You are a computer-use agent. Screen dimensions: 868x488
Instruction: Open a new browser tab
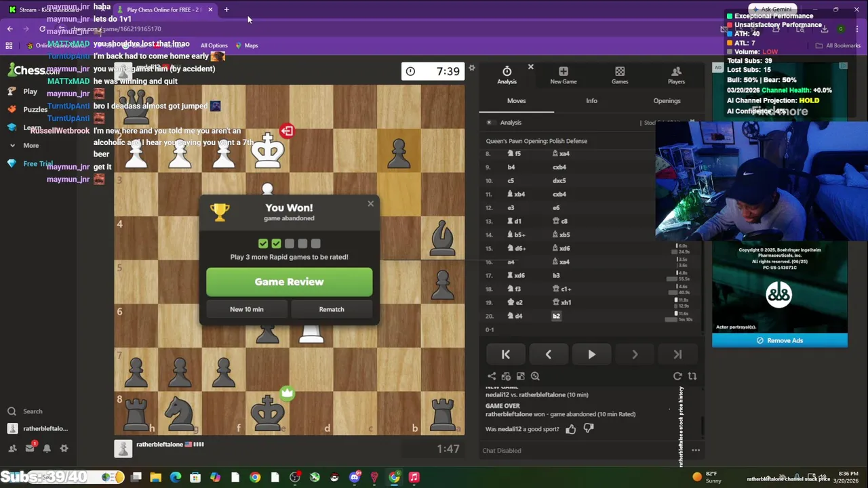(x=226, y=9)
